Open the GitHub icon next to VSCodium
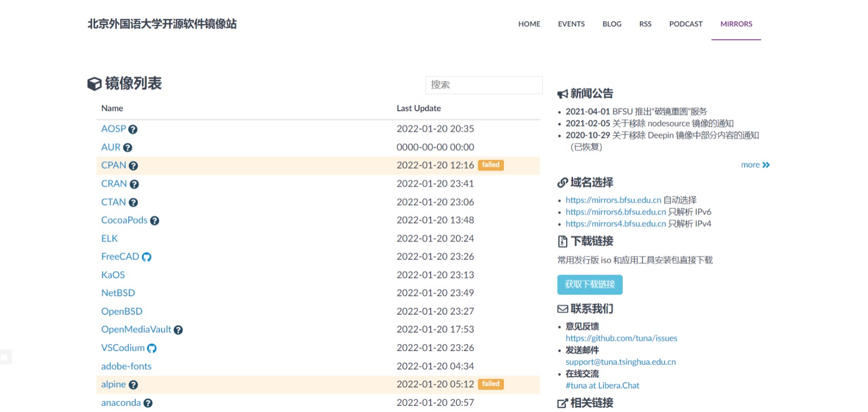Image resolution: width=868 pixels, height=412 pixels. [152, 349]
